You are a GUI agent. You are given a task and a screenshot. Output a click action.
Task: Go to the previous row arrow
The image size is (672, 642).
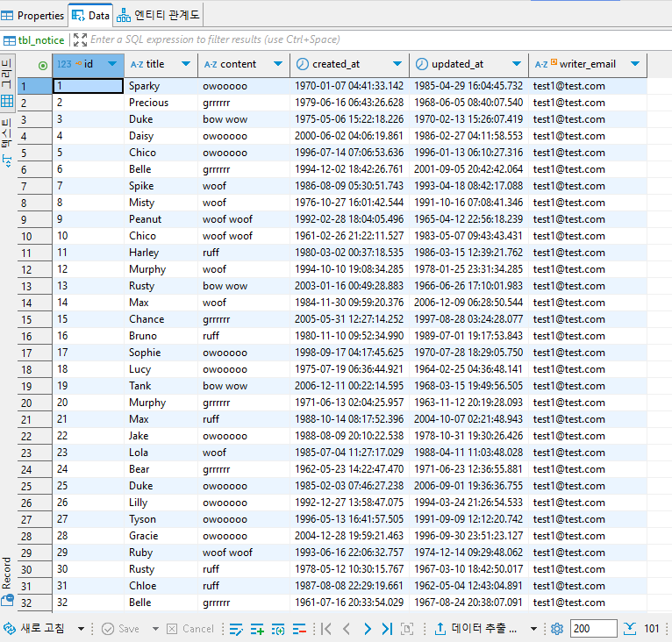[347, 629]
